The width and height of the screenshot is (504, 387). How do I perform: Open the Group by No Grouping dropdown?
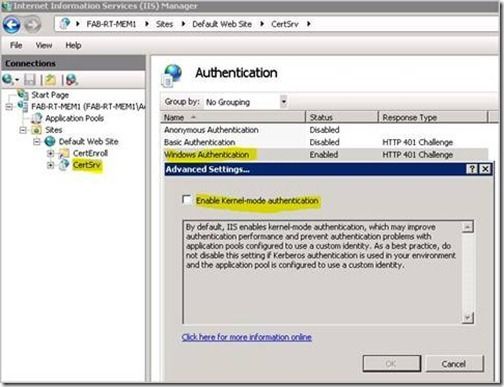click(284, 101)
